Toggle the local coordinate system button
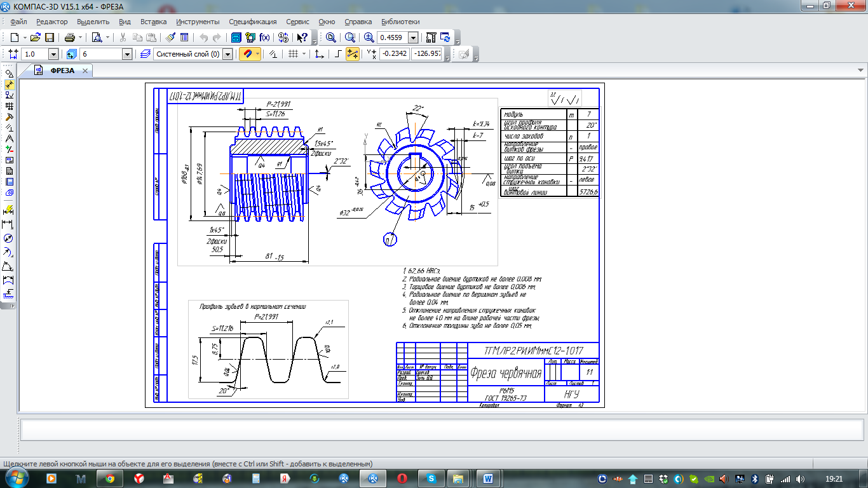868x488 pixels. (320, 54)
